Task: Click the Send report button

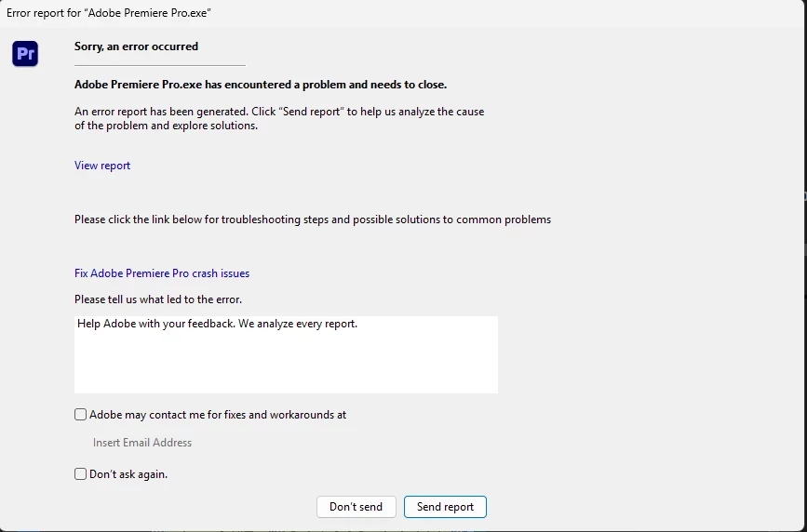Action: (445, 507)
